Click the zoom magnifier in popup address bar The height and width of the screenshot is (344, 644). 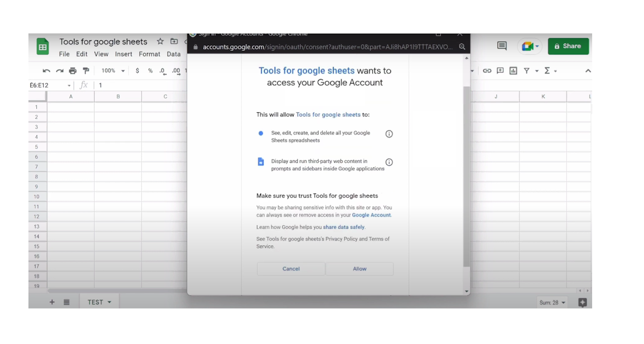click(x=462, y=47)
